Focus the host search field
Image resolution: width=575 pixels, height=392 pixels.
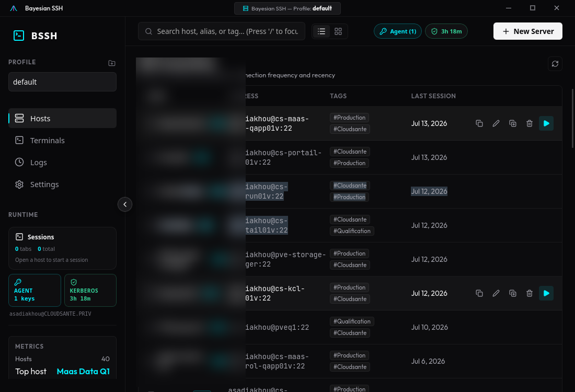[x=222, y=31]
